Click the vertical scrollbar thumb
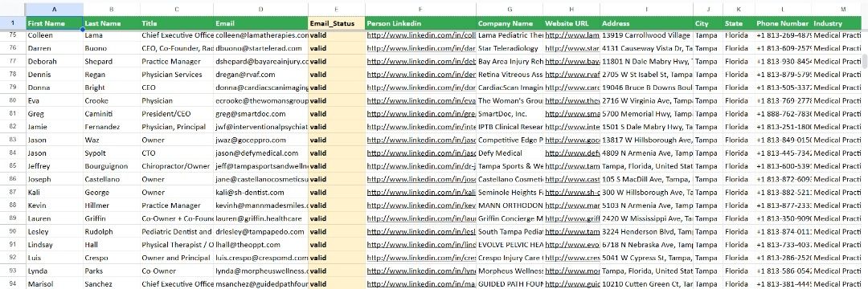868x289 pixels. click(865, 60)
